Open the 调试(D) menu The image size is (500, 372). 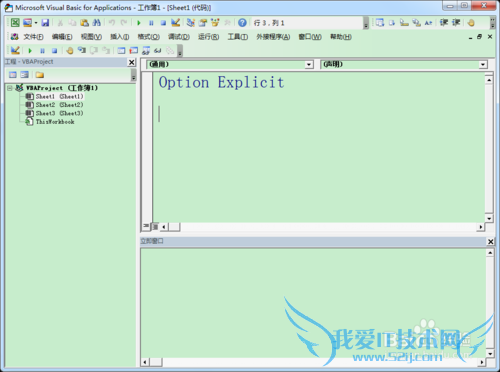[x=179, y=37]
